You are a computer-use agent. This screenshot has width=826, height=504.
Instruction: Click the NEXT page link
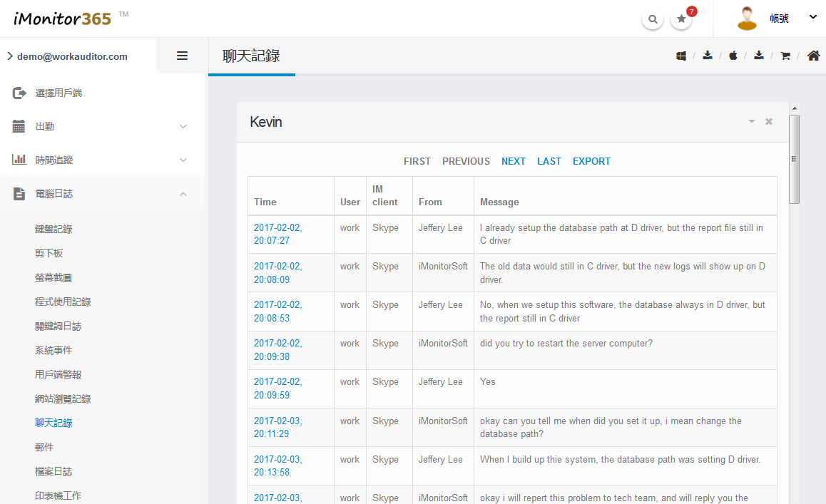point(513,161)
